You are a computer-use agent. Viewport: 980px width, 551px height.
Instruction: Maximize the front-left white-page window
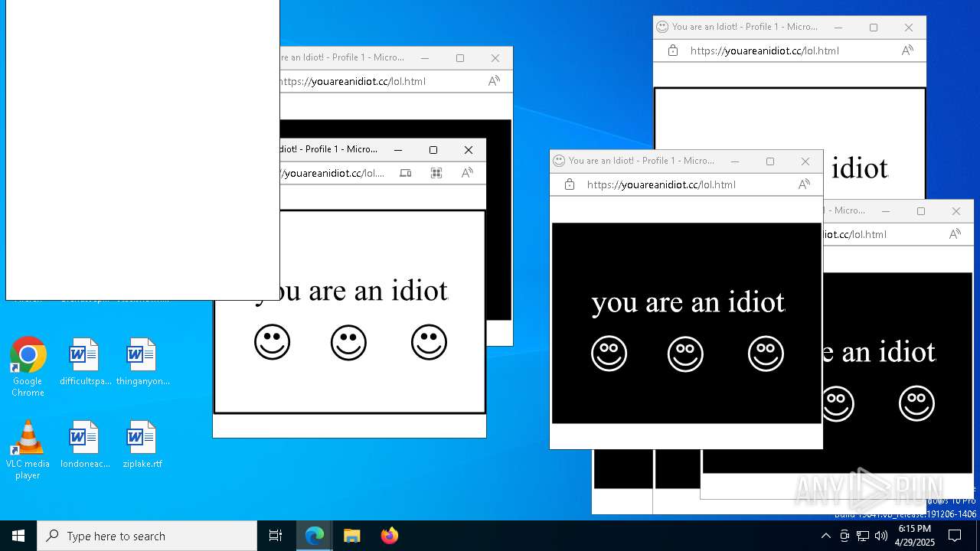click(x=433, y=150)
